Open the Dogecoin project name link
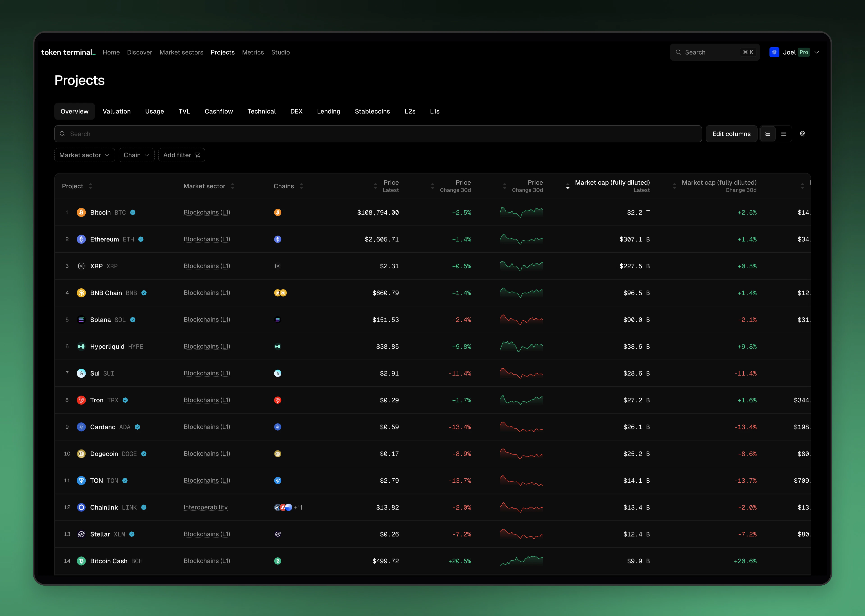This screenshot has height=616, width=865. tap(104, 454)
